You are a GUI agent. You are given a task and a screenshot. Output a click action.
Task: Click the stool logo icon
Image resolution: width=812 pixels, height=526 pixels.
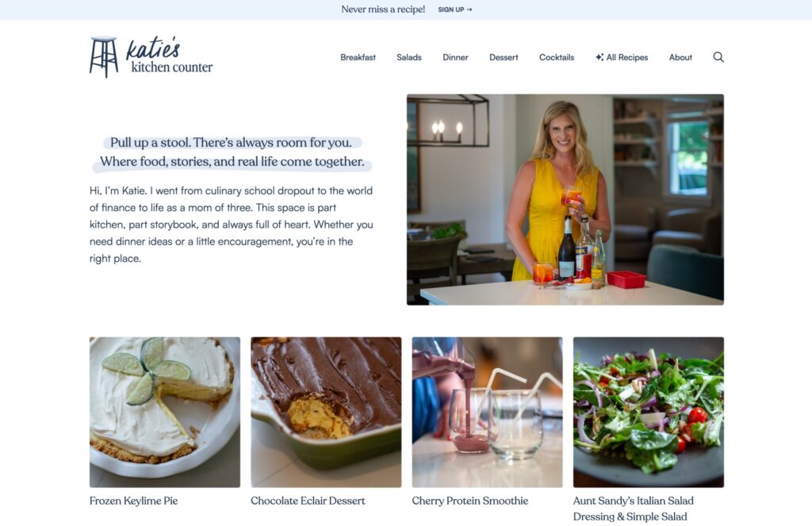[104, 57]
